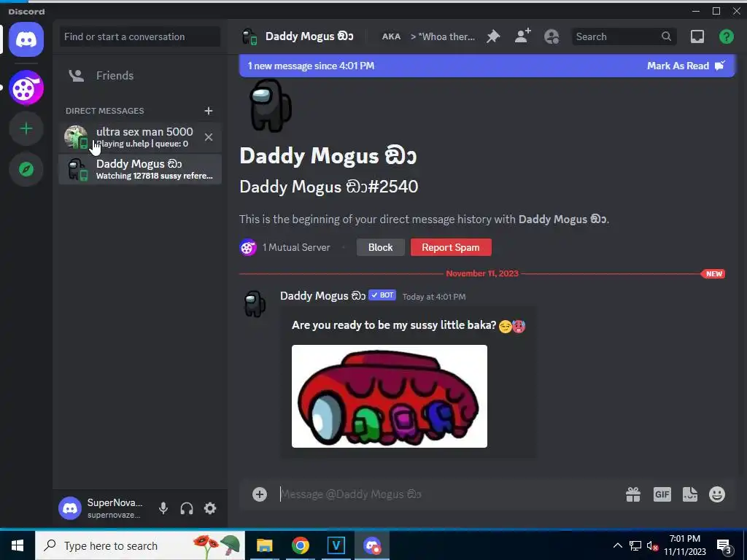Open the red Among Us image attachment
This screenshot has height=560, width=747.
click(390, 396)
